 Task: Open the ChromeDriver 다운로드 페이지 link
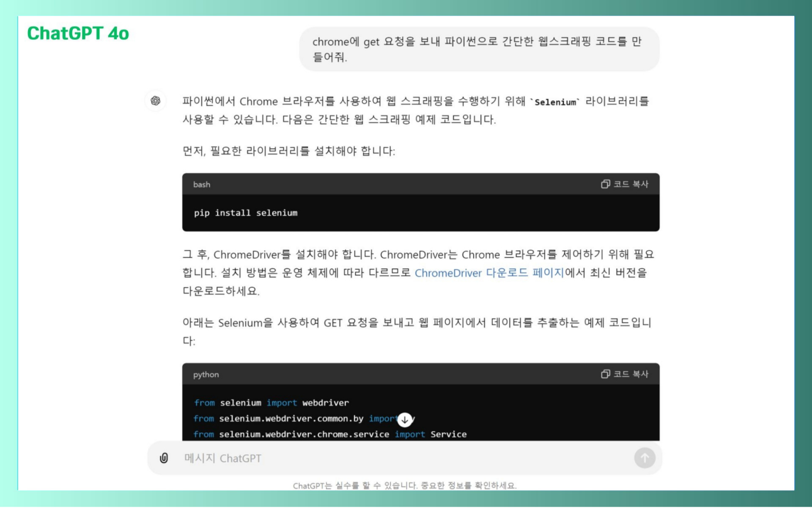pyautogui.click(x=489, y=273)
